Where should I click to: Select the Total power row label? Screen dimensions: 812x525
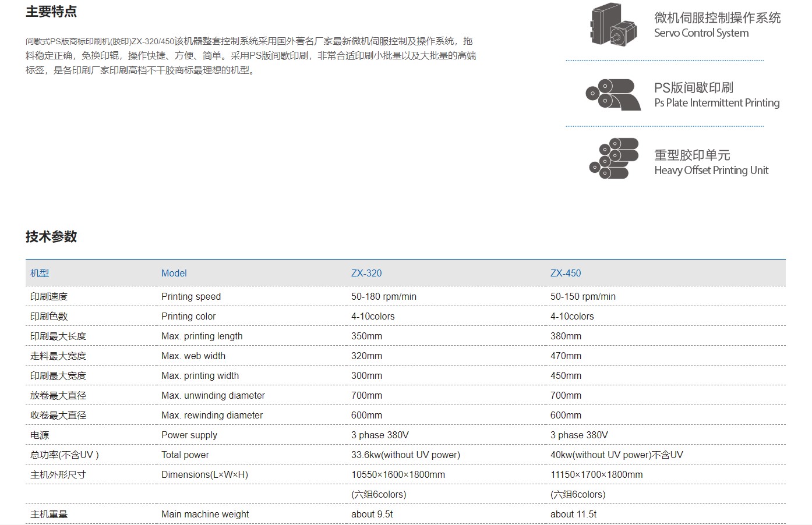(x=185, y=455)
